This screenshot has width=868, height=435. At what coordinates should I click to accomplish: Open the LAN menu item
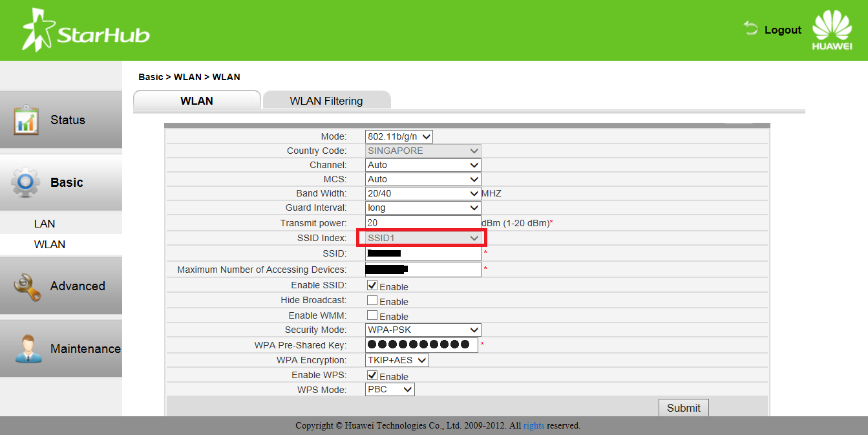coord(45,224)
